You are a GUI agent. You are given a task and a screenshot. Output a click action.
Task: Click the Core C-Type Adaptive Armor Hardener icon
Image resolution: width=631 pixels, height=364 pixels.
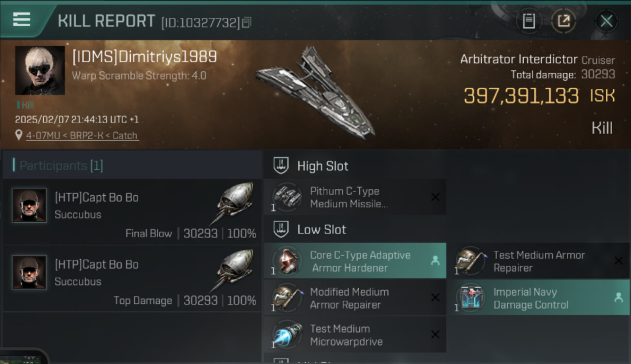pos(286,261)
